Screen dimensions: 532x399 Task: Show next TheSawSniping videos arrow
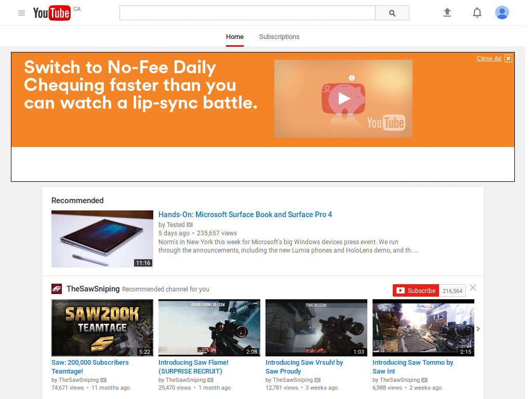tap(478, 329)
